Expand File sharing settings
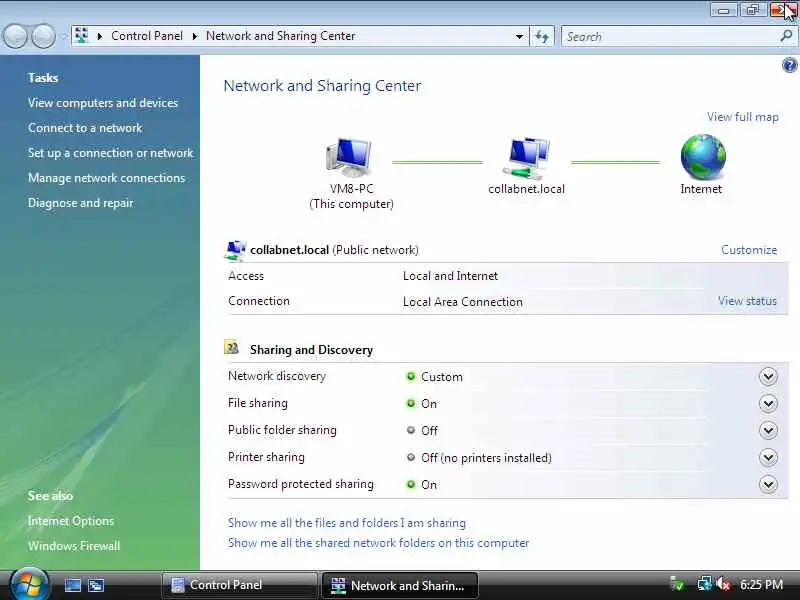This screenshot has height=600, width=800. coord(768,404)
